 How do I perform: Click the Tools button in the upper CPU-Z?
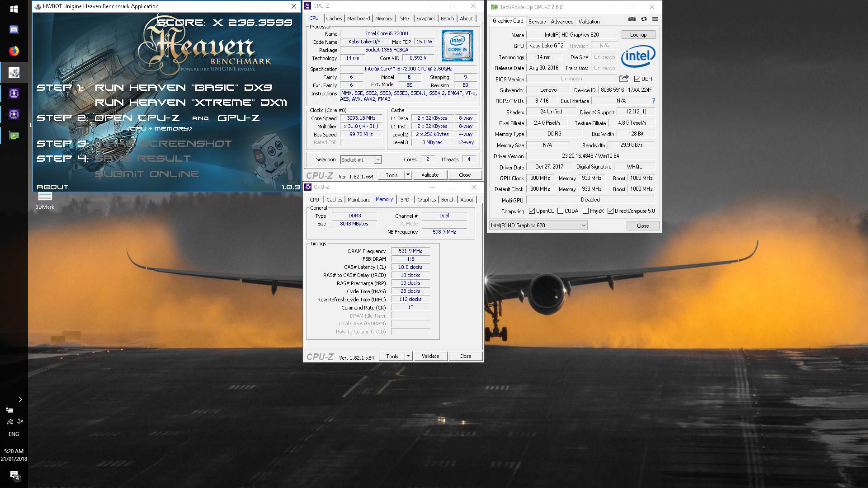[392, 175]
